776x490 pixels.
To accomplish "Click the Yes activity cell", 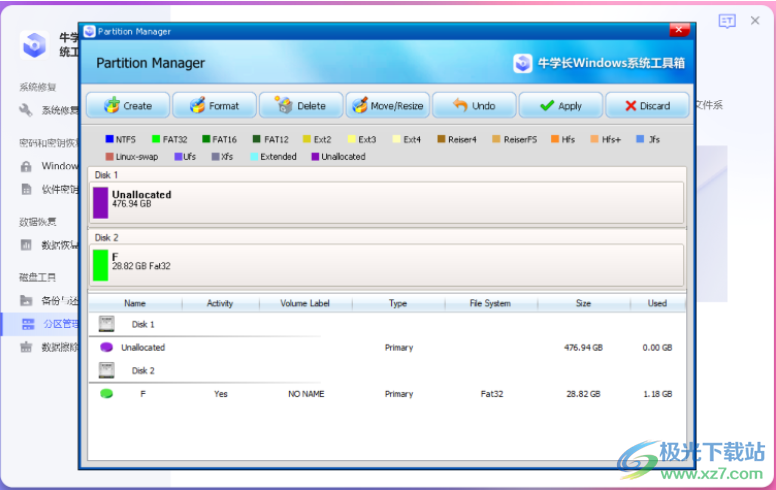I will 221,394.
